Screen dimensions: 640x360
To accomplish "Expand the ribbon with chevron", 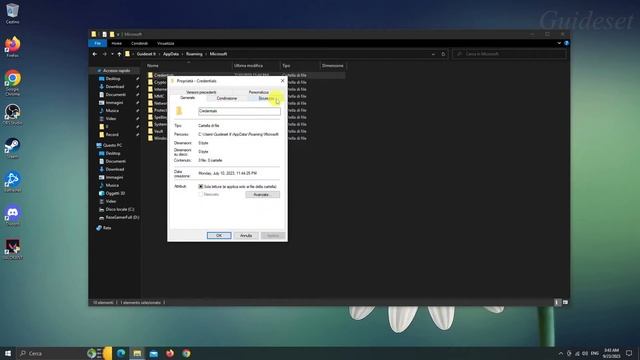I will point(559,43).
